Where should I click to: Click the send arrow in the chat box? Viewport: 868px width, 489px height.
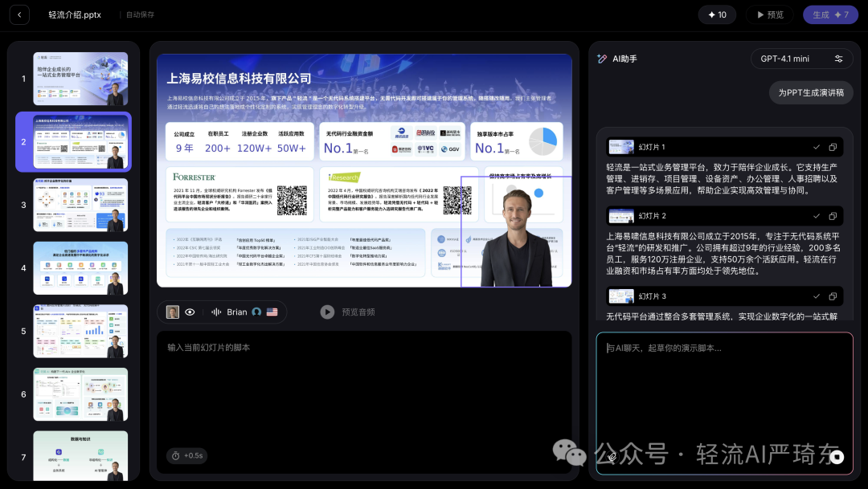pyautogui.click(x=837, y=457)
